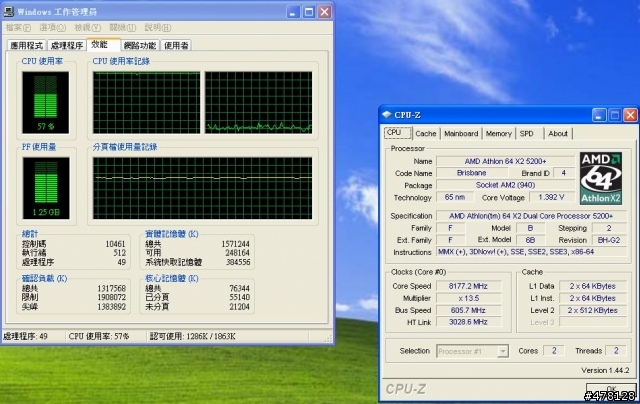Click the Name field 'AMD Athlon 64 X2 5200+'
This screenshot has height=404, width=640.
[505, 161]
